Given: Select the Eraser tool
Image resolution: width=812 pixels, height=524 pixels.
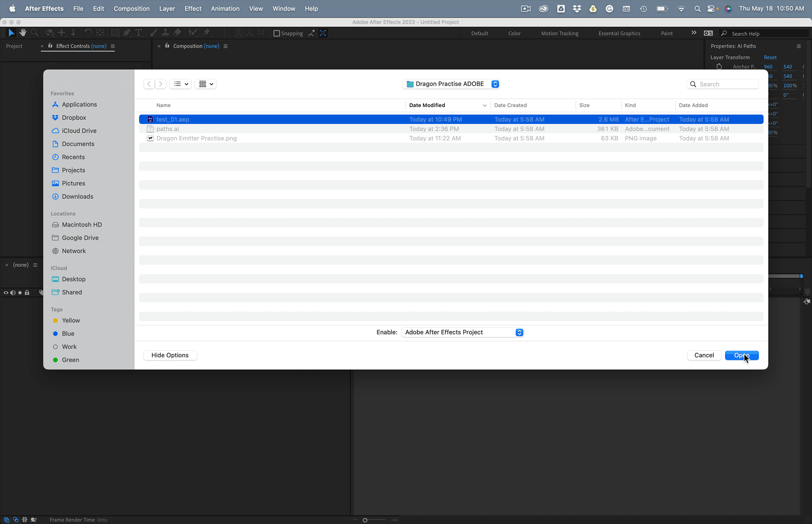Looking at the screenshot, I should point(177,33).
